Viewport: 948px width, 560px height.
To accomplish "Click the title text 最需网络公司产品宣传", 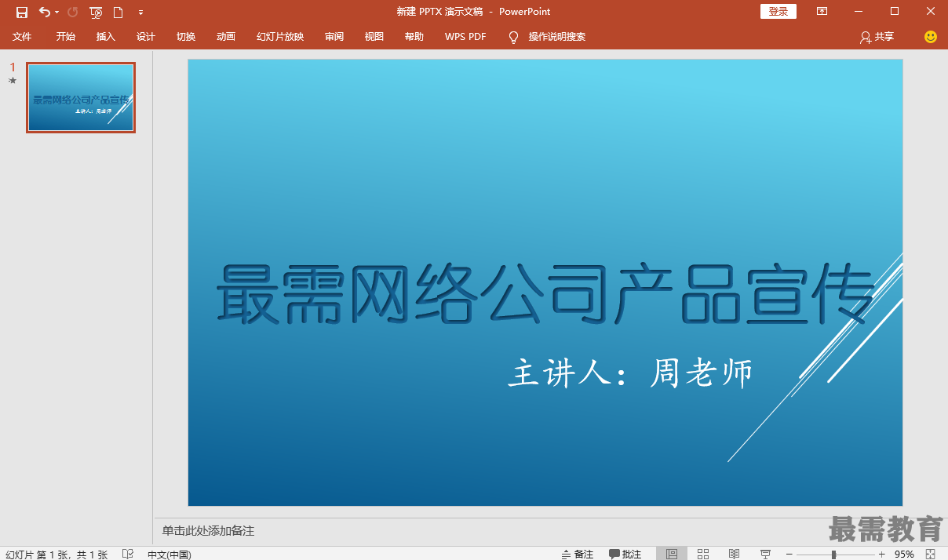I will coord(545,294).
